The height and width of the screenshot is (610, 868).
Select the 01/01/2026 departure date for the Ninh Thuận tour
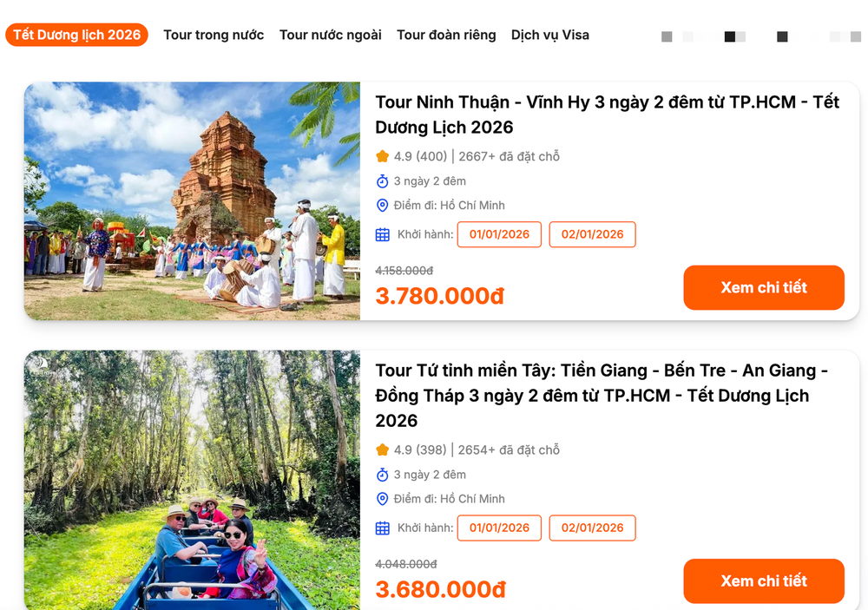[499, 234]
